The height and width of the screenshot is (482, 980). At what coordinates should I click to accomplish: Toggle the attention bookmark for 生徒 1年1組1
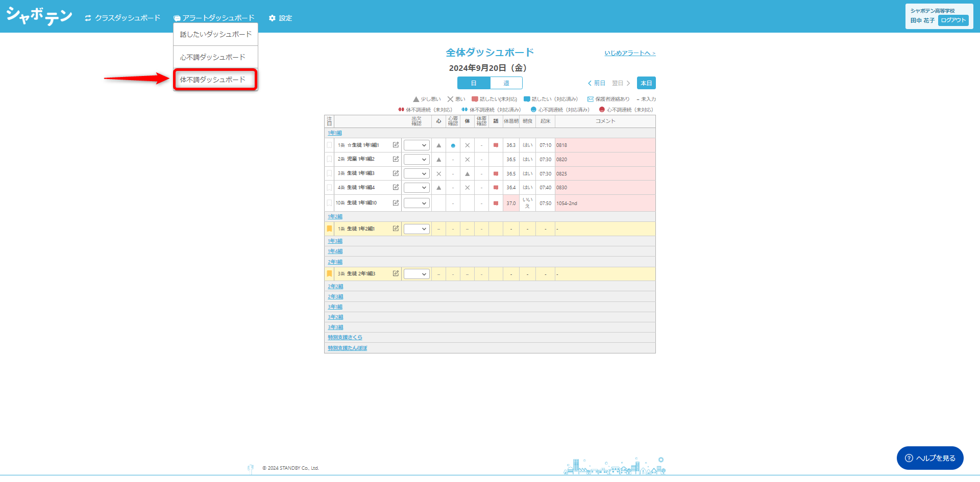click(x=329, y=145)
